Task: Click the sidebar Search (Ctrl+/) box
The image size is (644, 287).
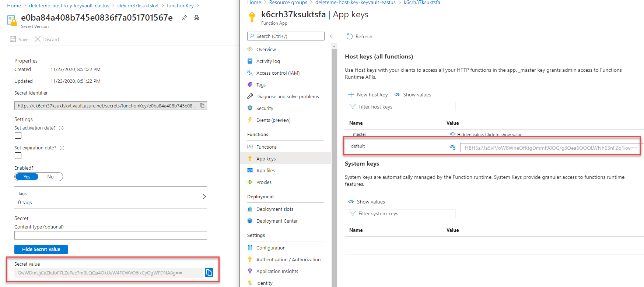Action: (x=286, y=36)
